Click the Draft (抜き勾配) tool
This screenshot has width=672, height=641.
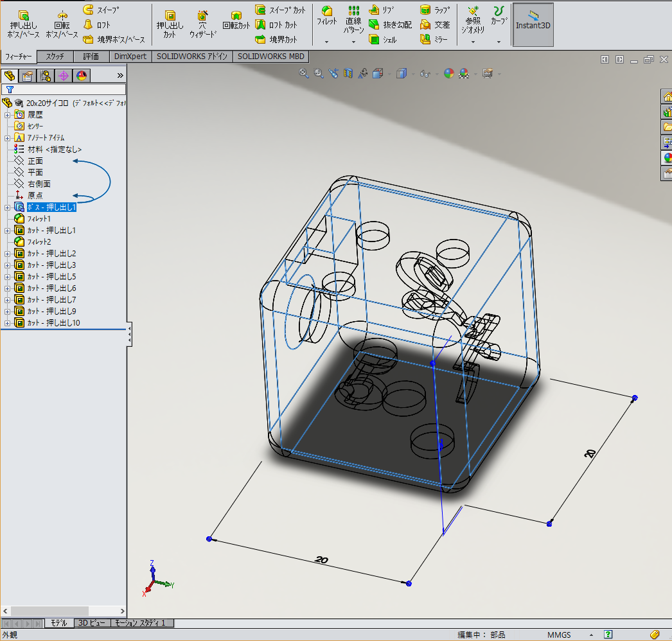click(x=391, y=24)
